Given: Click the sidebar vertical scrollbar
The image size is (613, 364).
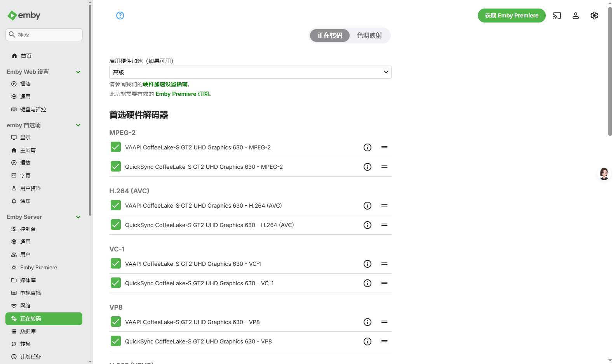Looking at the screenshot, I should 90,110.
